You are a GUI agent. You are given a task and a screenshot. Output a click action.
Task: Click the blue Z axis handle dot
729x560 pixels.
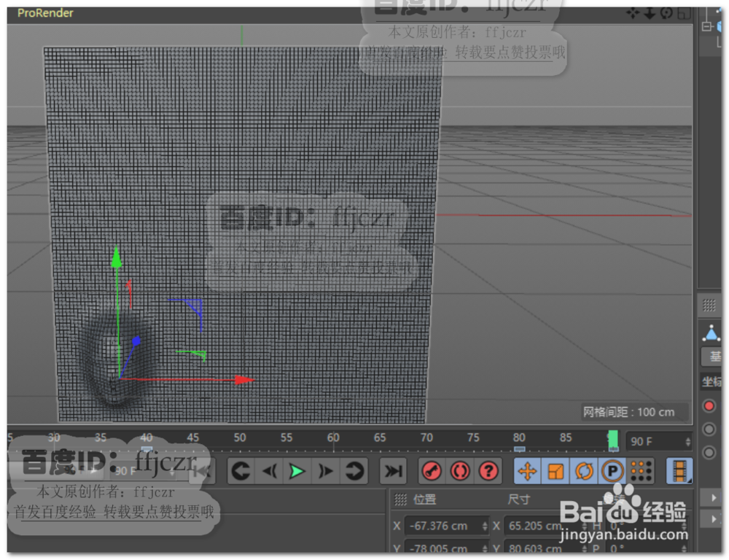136,341
